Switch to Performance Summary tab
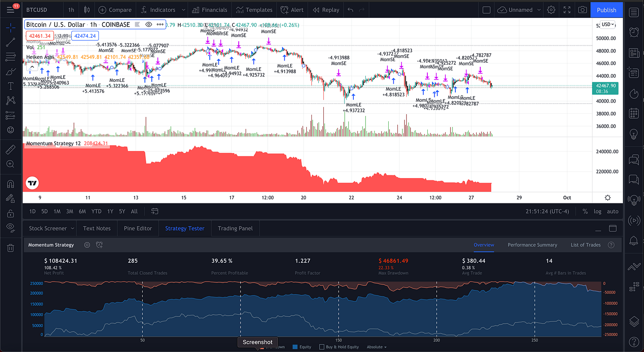Viewport: 644px width, 352px height. pos(532,245)
